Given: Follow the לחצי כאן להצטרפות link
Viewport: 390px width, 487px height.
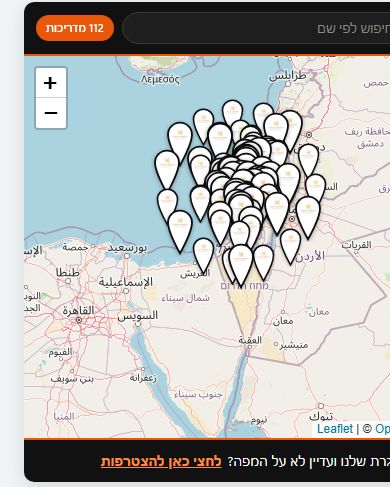Looking at the screenshot, I should [161, 462].
